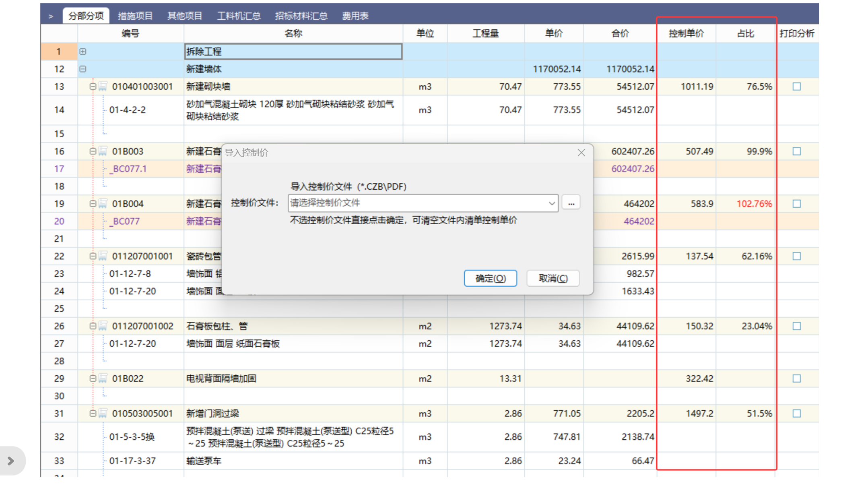Click the 打印分析 column header
868x486 pixels.
click(797, 33)
